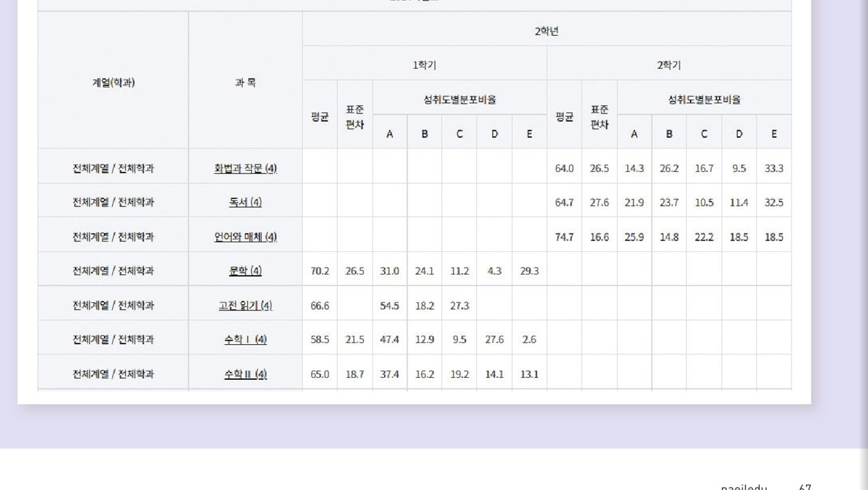Screen dimensions: 868x490
Task: Select the 문학 (4) subject link
Action: click(x=245, y=271)
